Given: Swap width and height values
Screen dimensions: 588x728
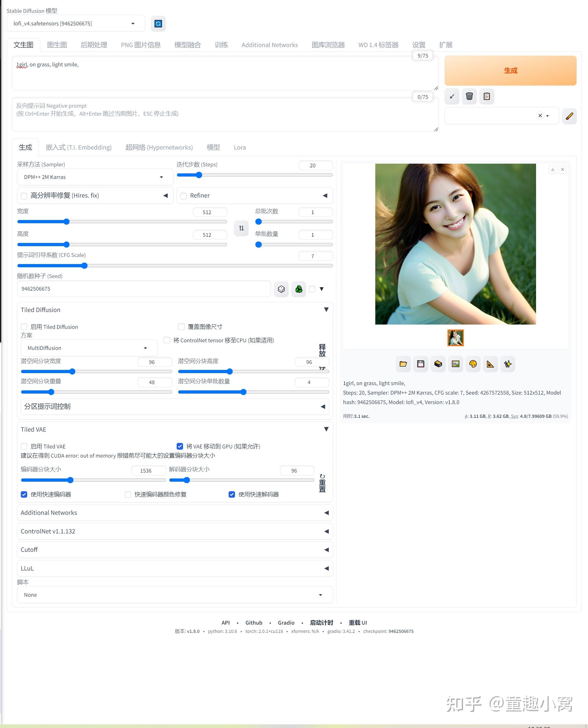Looking at the screenshot, I should [x=241, y=228].
